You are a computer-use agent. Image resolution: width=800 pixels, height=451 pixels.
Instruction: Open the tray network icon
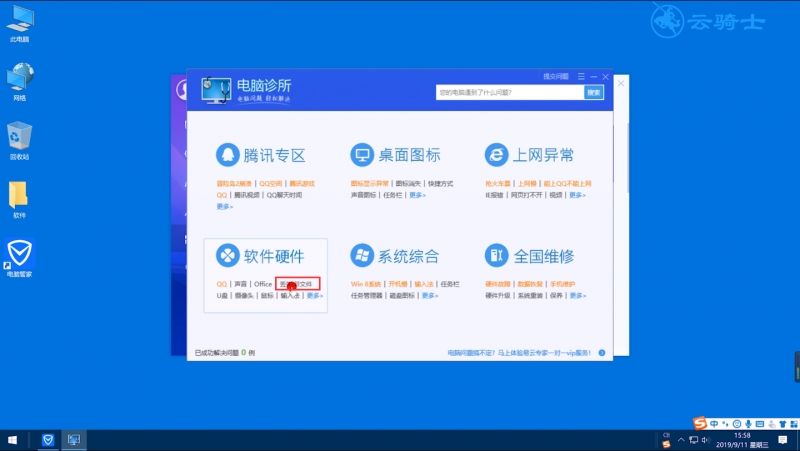[693, 440]
